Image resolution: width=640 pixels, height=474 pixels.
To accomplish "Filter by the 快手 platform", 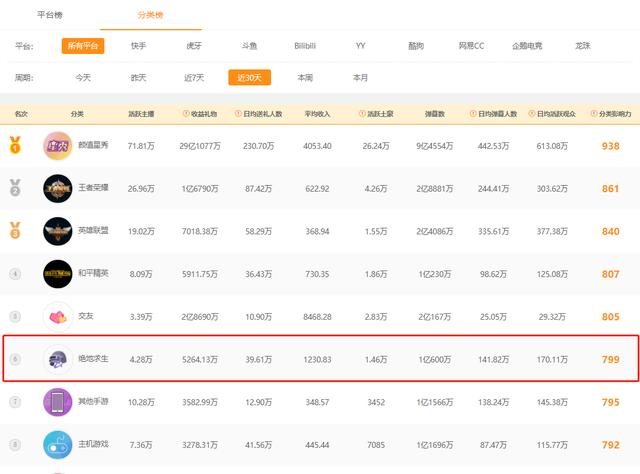I will point(138,46).
